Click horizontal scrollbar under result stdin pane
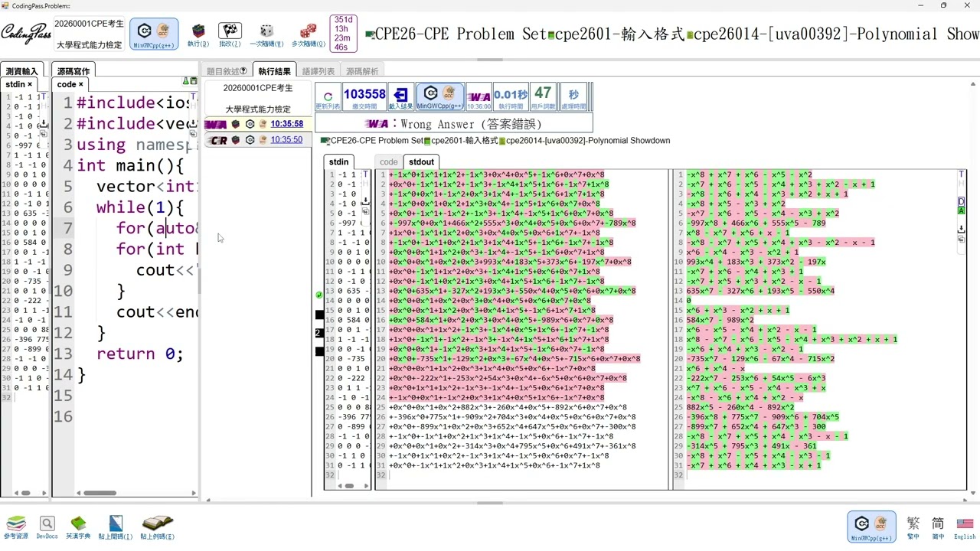The image size is (980, 551). click(x=348, y=485)
